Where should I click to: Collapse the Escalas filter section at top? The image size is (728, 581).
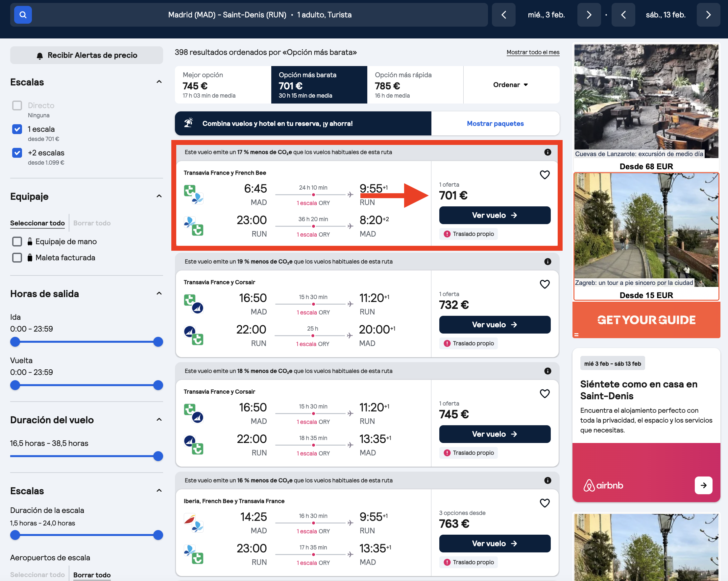pos(159,82)
